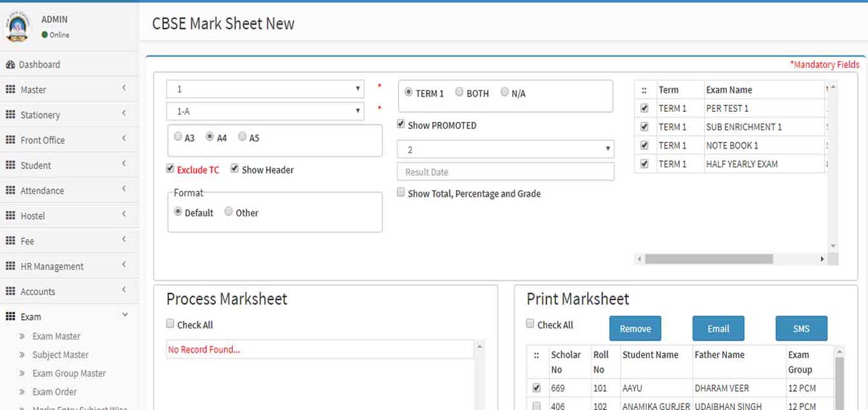
Task: Click the double-arrow icon beside Exam Order
Action: (x=22, y=392)
